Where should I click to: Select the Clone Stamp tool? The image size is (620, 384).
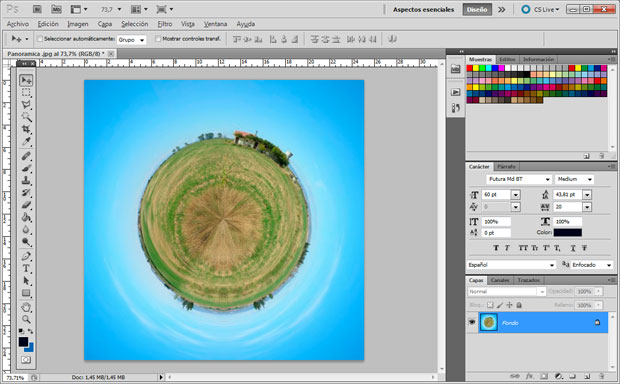[x=26, y=180]
